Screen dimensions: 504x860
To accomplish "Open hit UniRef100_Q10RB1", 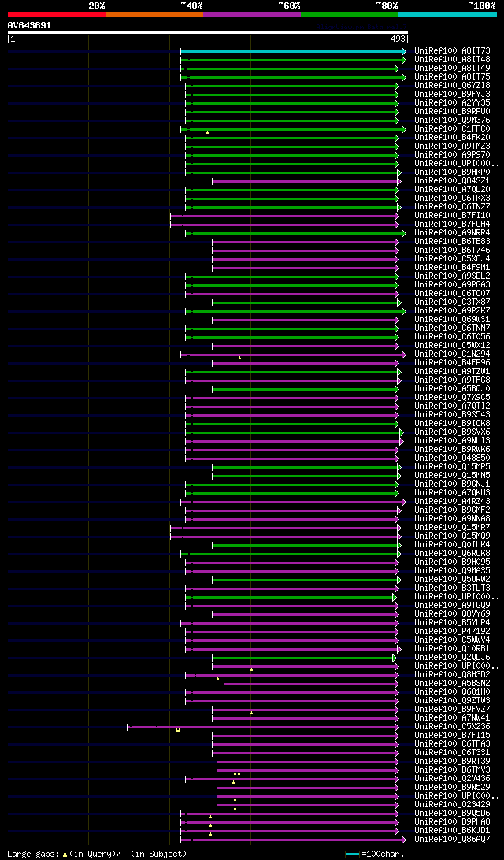I will coord(453,649).
